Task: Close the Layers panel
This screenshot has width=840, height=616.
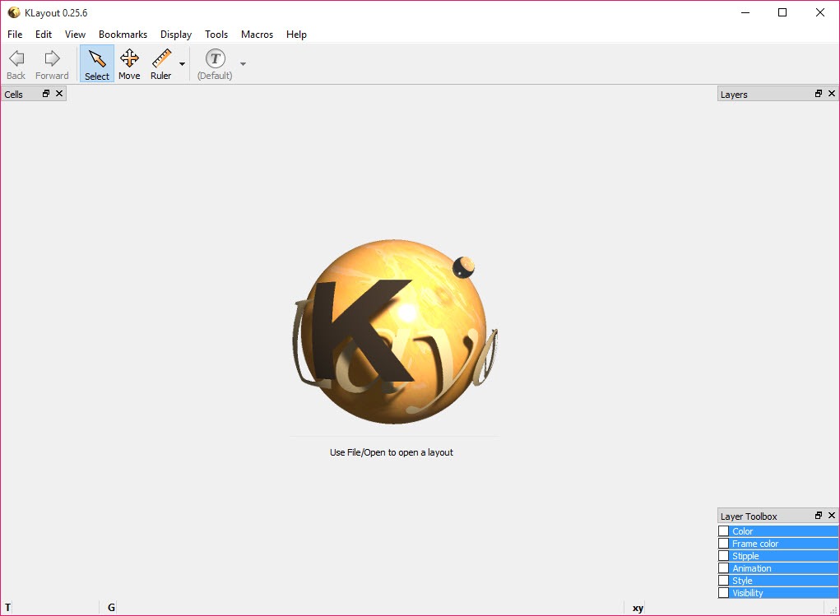Action: tap(832, 93)
